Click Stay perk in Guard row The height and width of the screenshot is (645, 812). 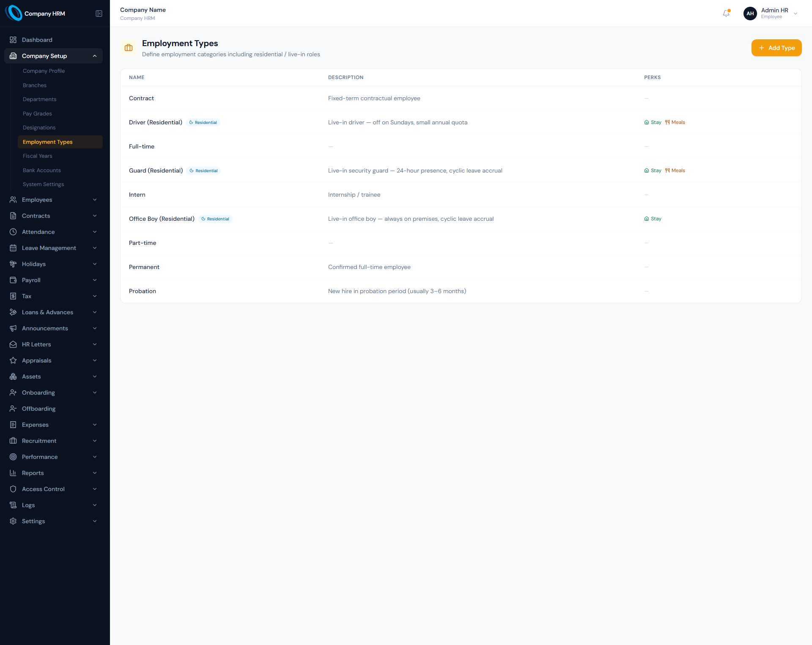click(653, 170)
